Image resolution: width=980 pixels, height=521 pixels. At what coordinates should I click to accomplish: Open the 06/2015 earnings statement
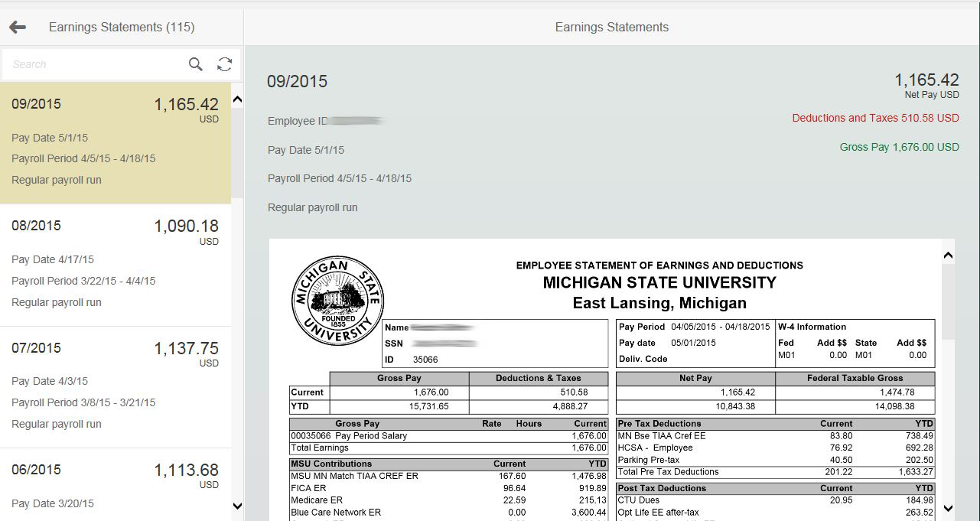click(x=115, y=485)
